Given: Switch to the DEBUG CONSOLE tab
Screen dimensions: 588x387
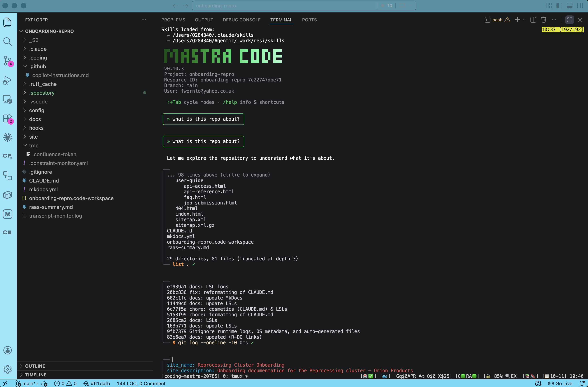Looking at the screenshot, I should click(x=242, y=20).
